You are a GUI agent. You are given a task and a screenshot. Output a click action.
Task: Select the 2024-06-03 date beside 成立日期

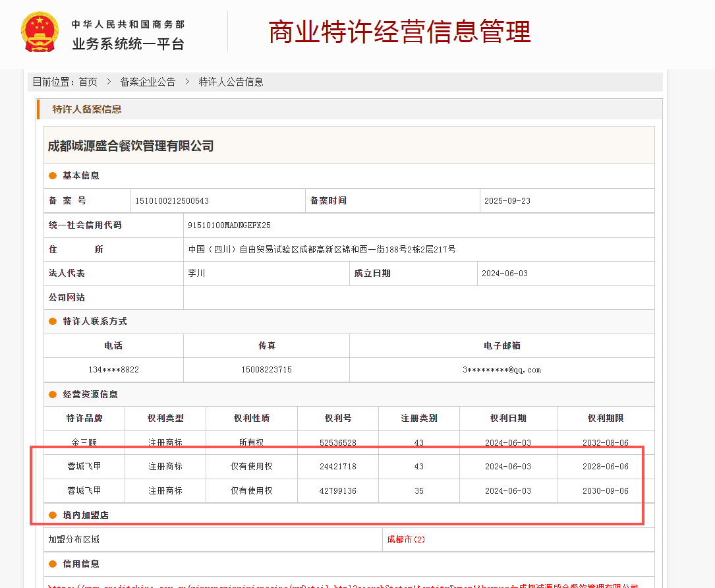(504, 274)
